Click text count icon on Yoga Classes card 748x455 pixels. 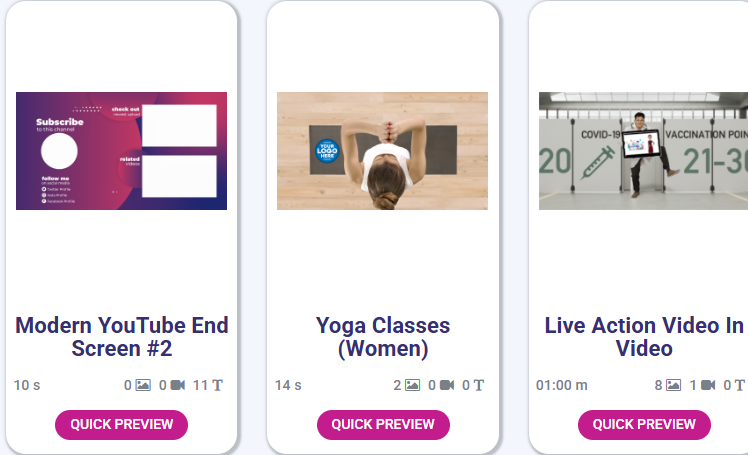tap(479, 385)
